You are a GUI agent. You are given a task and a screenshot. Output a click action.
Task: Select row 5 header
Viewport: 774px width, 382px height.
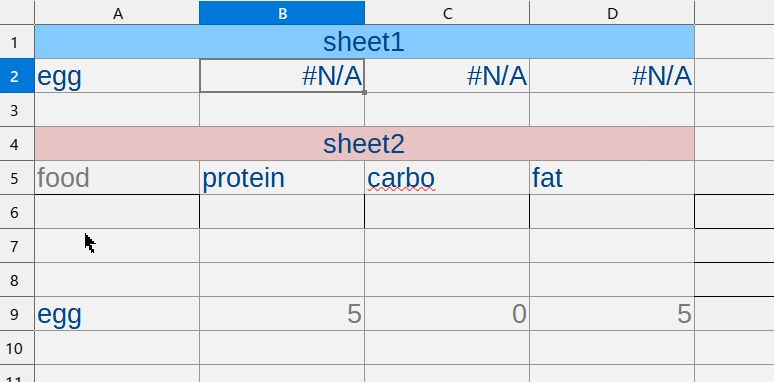coord(17,178)
